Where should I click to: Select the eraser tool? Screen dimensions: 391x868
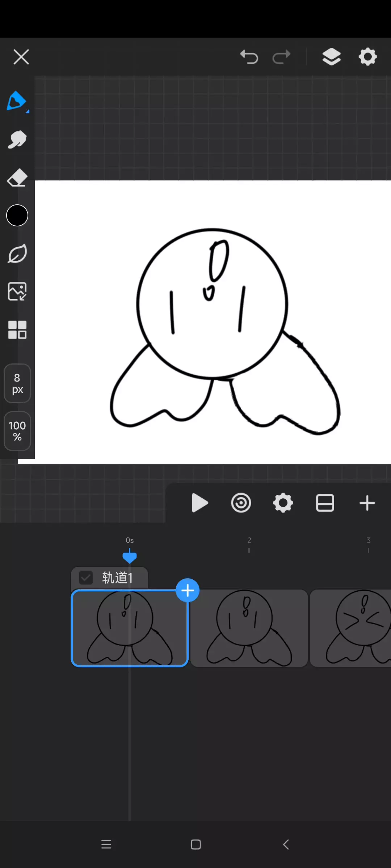click(x=17, y=178)
